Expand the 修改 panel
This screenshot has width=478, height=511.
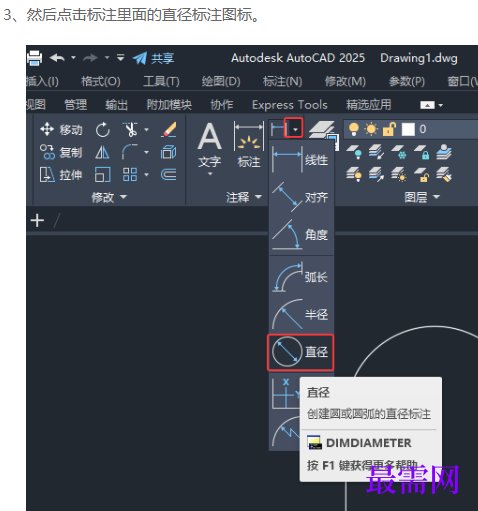pos(109,197)
